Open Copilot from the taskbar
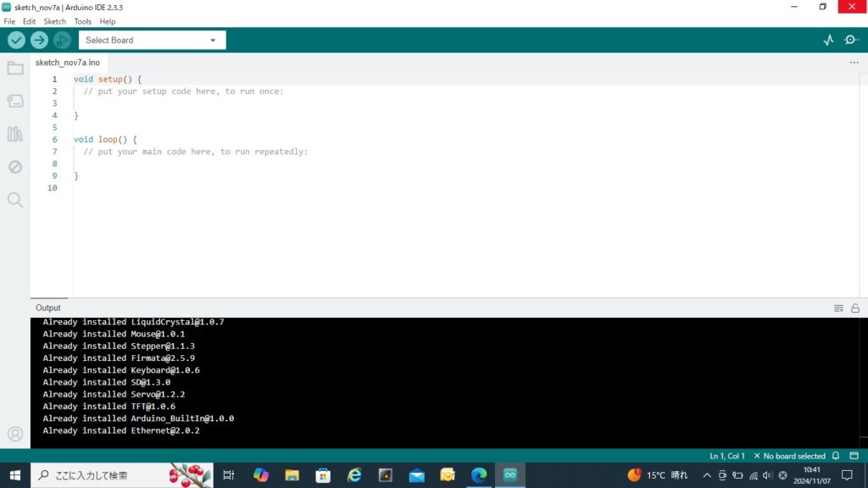Image resolution: width=868 pixels, height=488 pixels. coord(261,475)
